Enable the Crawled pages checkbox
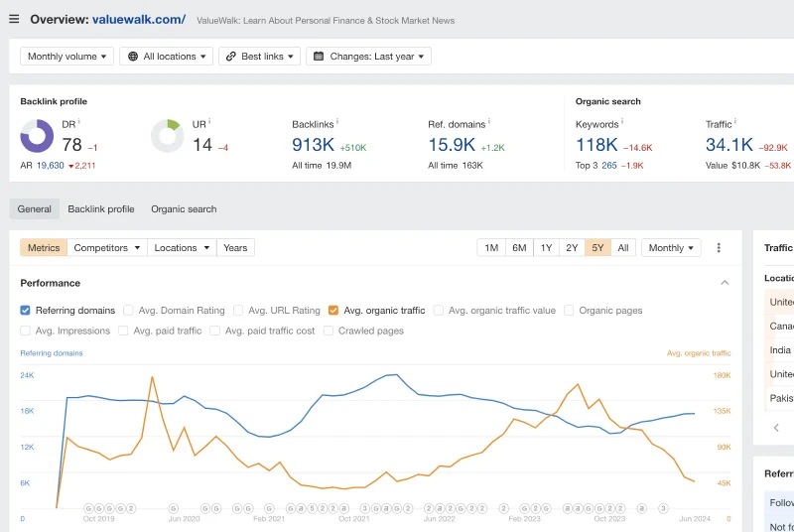This screenshot has height=532, width=794. click(x=329, y=331)
